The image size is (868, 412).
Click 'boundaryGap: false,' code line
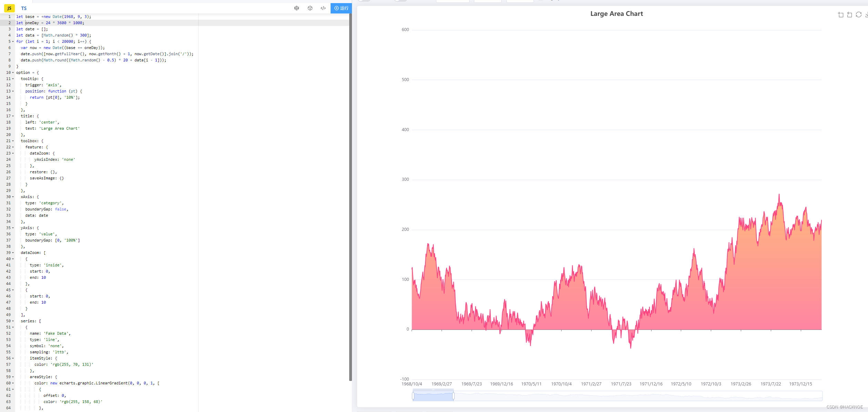47,209
